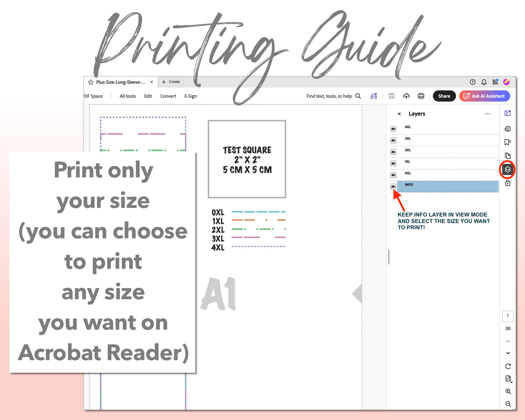Click the Print icon in toolbar
This screenshot has width=525, height=420.
pos(421,96)
